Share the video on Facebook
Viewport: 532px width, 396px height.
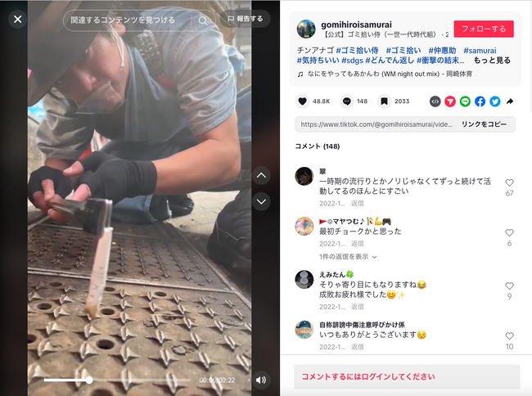pos(480,101)
